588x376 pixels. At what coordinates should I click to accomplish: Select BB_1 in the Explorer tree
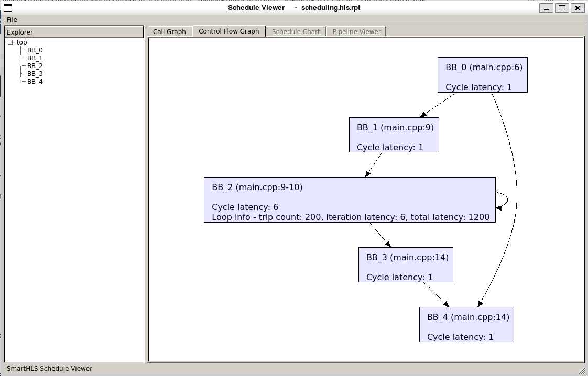[x=35, y=58]
